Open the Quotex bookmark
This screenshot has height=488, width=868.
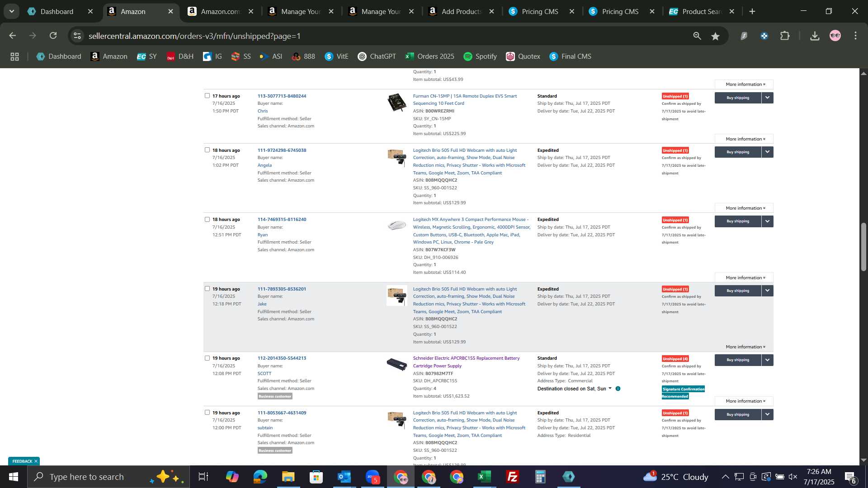pos(523,56)
